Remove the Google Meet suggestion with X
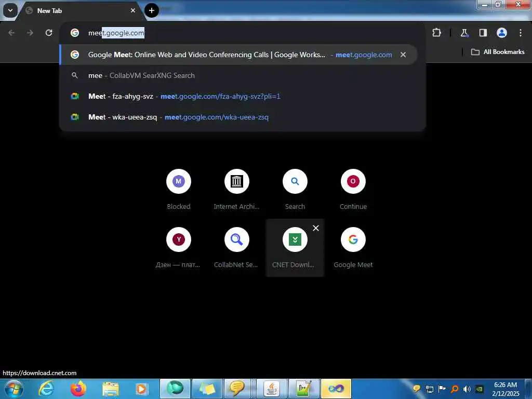Screen dimensions: 532x399 (x=403, y=55)
